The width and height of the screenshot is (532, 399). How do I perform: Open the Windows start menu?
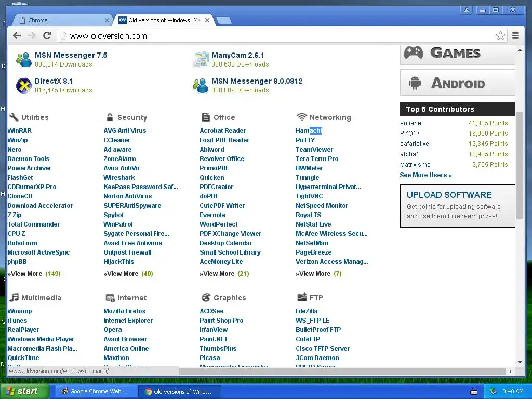pos(24,391)
